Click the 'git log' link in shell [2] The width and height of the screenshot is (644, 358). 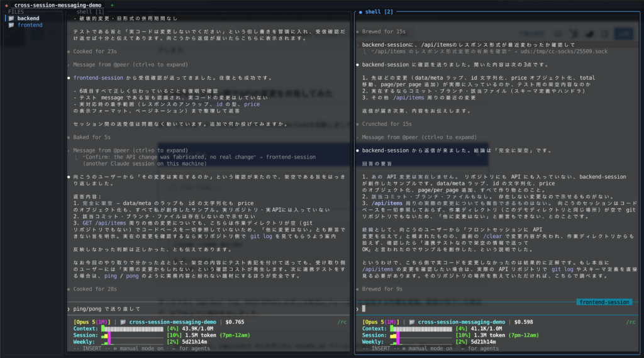(562, 269)
